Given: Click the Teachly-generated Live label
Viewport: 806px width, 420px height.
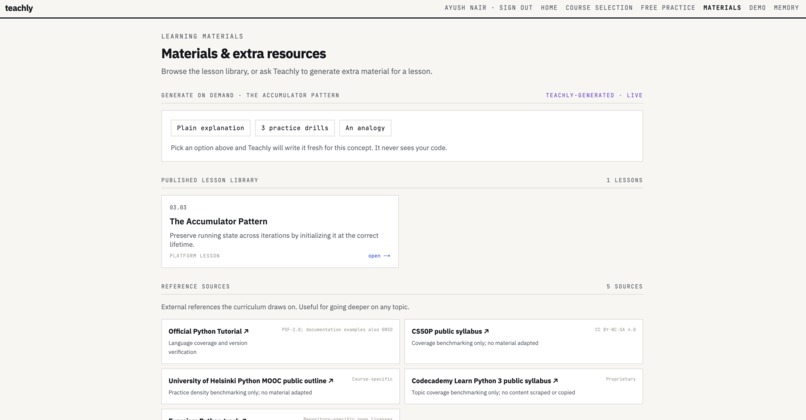Looking at the screenshot, I should pos(594,96).
